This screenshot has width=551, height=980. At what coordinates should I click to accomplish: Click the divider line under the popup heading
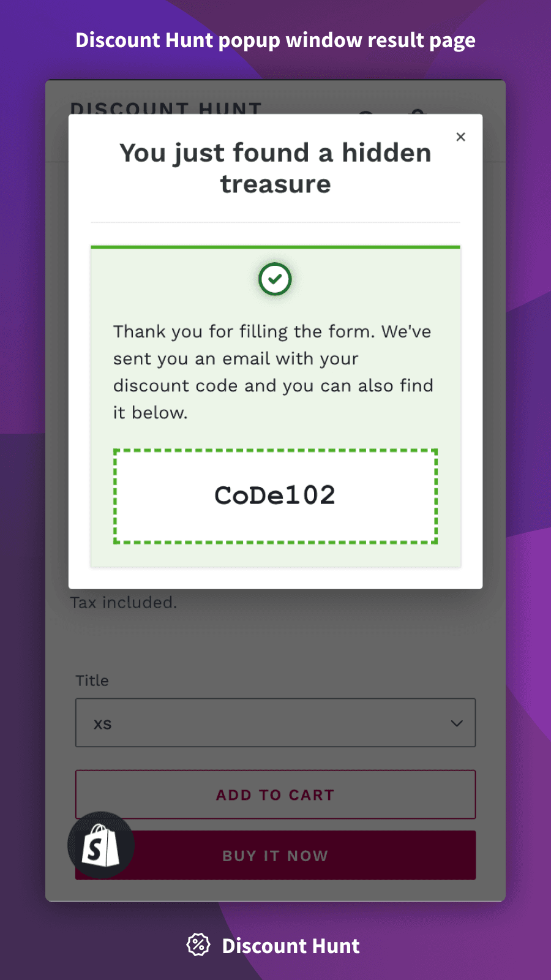pos(275,222)
